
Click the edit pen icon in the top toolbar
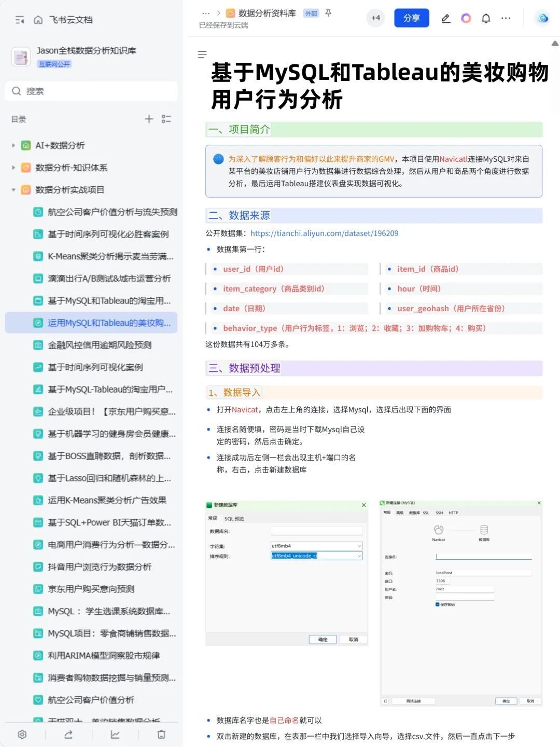(445, 18)
